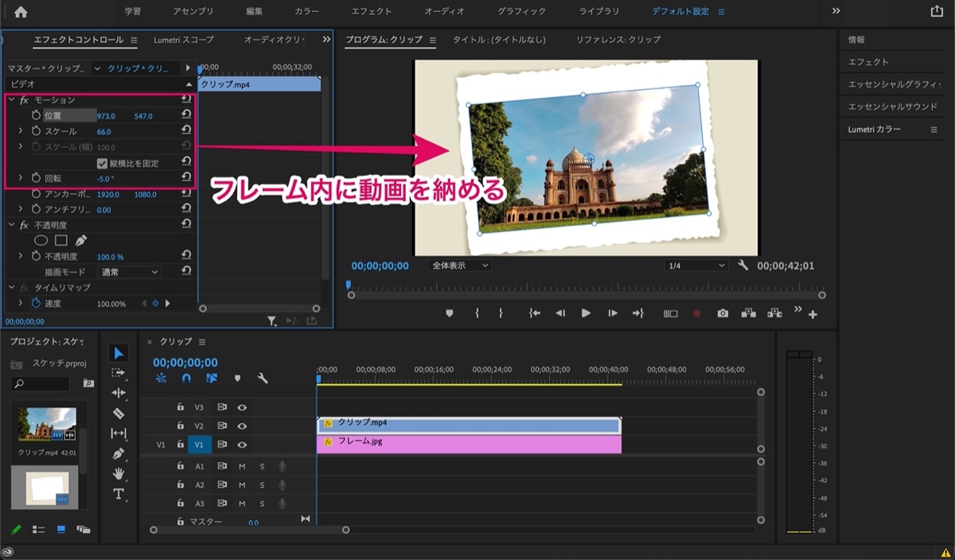955x560 pixels.
Task: Select the Ripple Edit tool
Action: tap(119, 393)
